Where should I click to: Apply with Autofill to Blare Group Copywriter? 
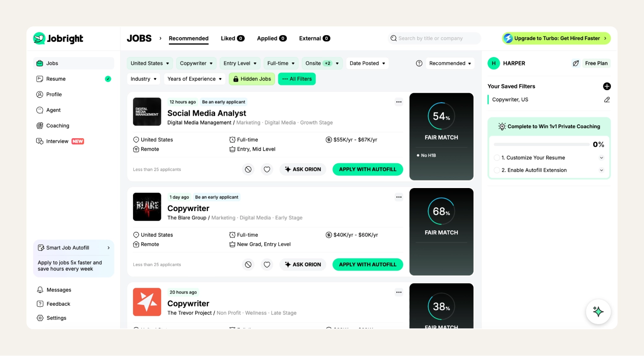coord(368,264)
